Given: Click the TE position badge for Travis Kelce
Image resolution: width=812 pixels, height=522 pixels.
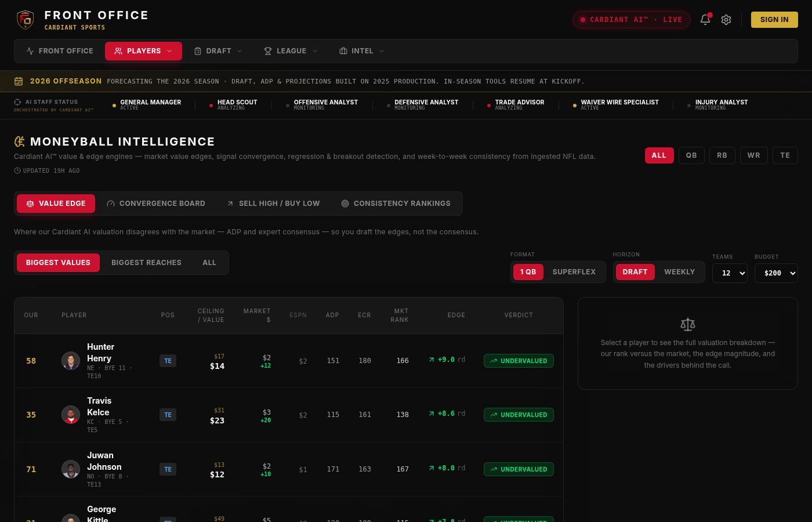Looking at the screenshot, I should (x=168, y=415).
